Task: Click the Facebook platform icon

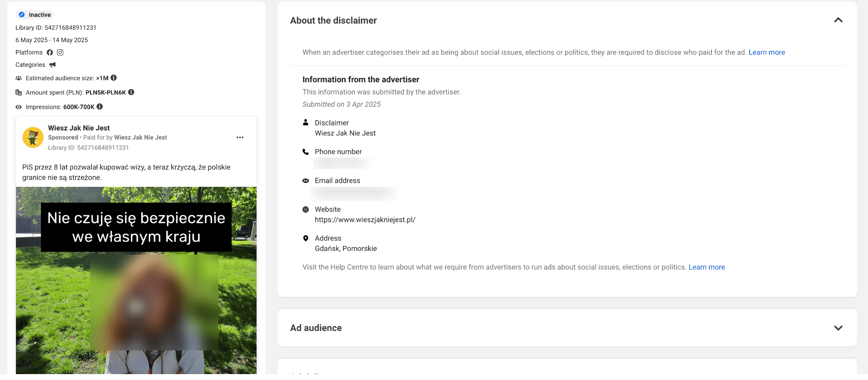Action: pos(50,52)
